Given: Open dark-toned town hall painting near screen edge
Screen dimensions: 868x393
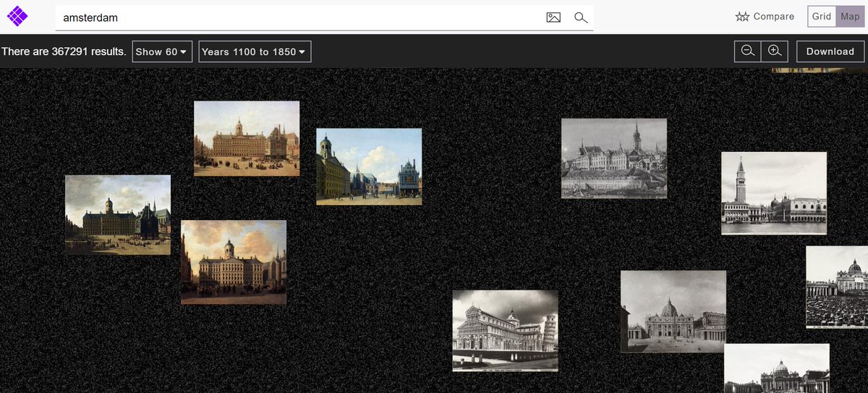Looking at the screenshot, I should pos(118,214).
